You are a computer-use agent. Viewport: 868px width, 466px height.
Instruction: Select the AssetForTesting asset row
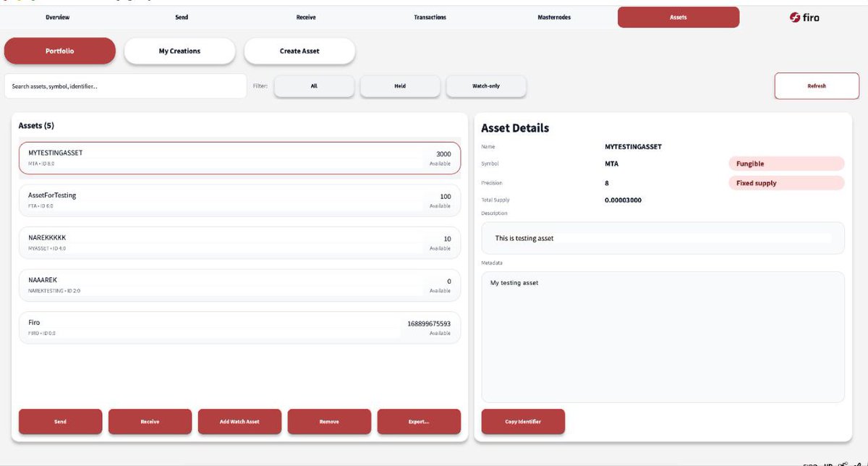(239, 200)
